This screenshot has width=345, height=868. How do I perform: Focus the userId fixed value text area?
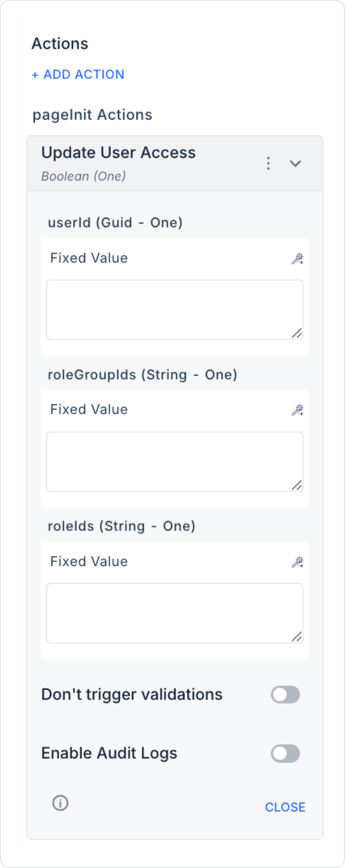tap(175, 309)
